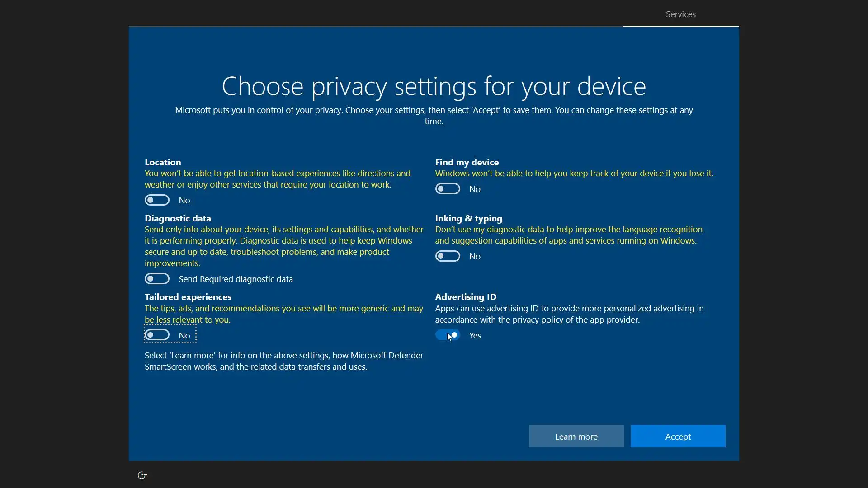868x488 pixels.
Task: Click the Microsoft Defender SmartScreen info paragraph
Action: click(284, 361)
